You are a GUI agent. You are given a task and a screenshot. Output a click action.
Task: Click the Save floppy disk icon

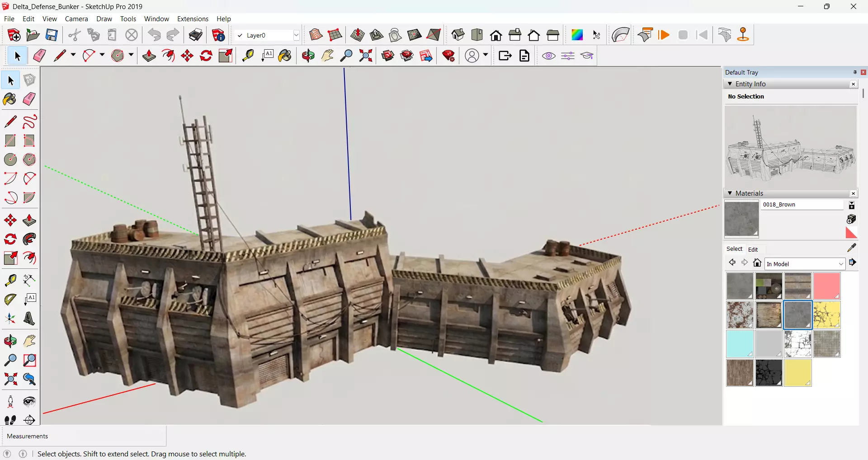pos(52,35)
